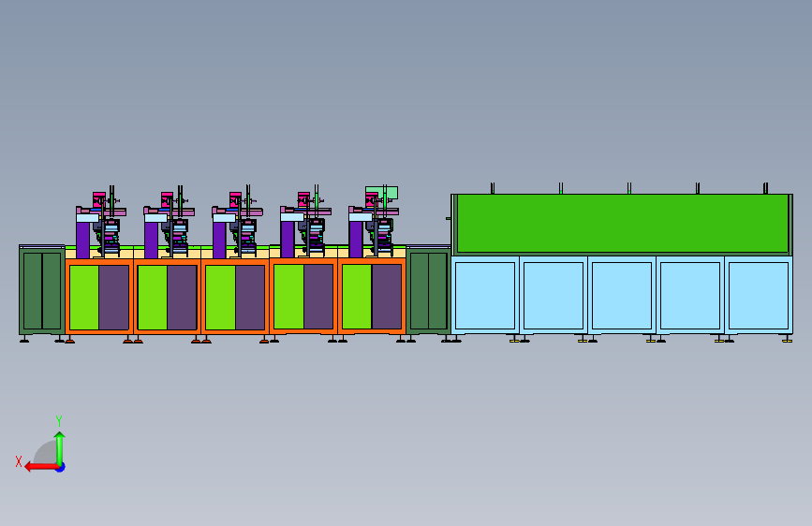This screenshot has height=526, width=812.
Task: Select the large green top cover of the right machine
Action: (623, 223)
